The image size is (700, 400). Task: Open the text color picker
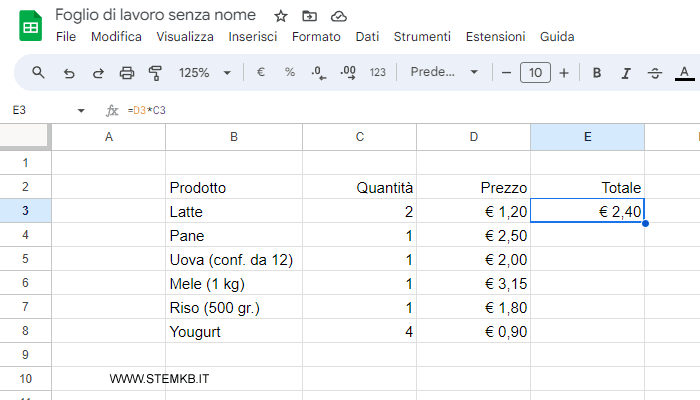click(x=684, y=72)
